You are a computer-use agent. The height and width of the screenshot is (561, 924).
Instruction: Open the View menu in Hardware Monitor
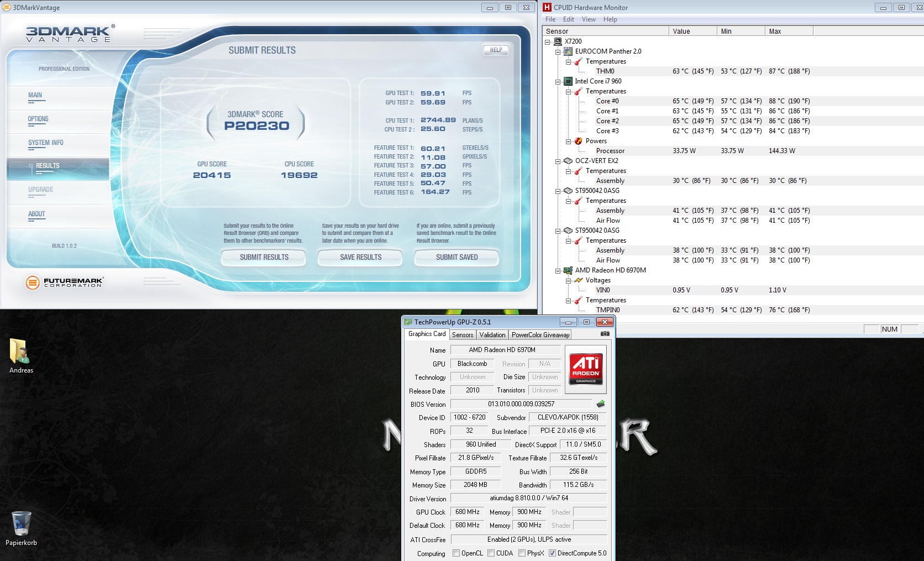tap(589, 19)
